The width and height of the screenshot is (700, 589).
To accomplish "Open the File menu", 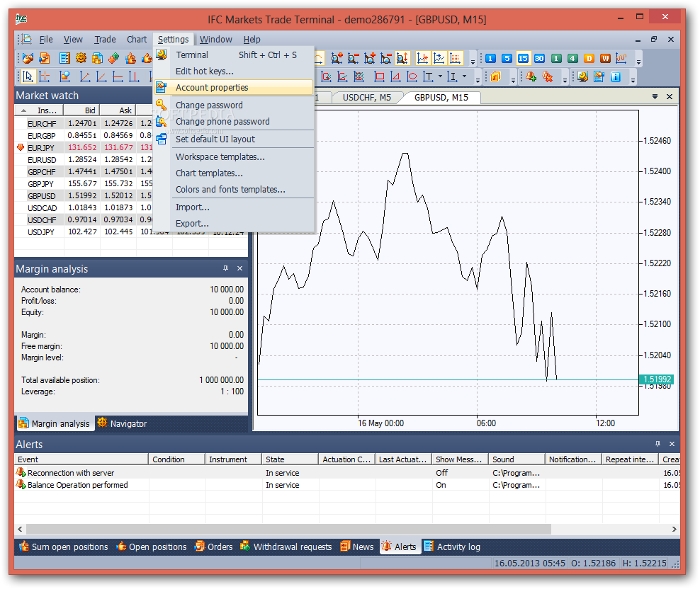I will click(x=46, y=39).
